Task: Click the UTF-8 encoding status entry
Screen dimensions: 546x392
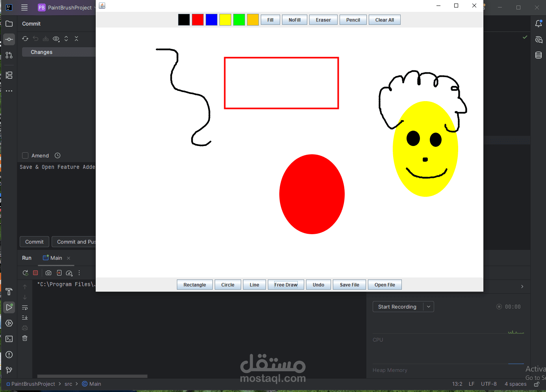Action: pos(489,384)
